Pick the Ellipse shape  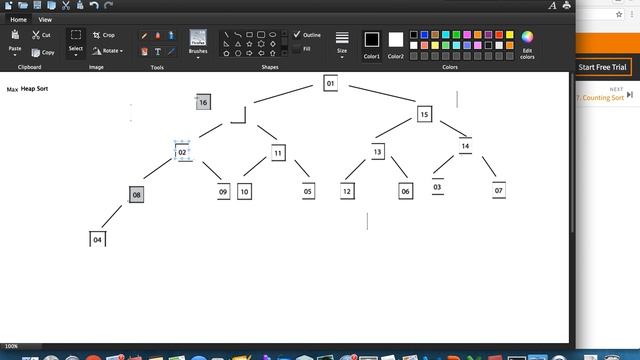(x=273, y=35)
